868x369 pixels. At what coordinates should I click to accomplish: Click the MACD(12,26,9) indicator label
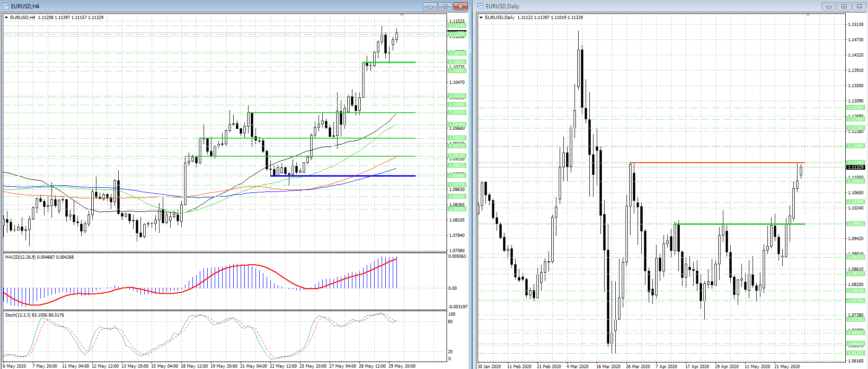[39, 257]
